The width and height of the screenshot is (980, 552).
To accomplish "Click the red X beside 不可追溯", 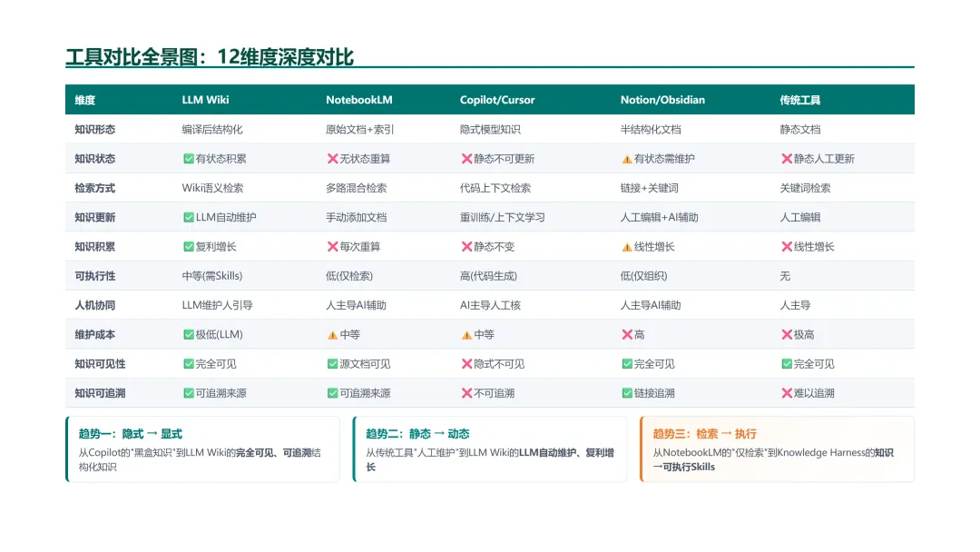I will [x=467, y=393].
